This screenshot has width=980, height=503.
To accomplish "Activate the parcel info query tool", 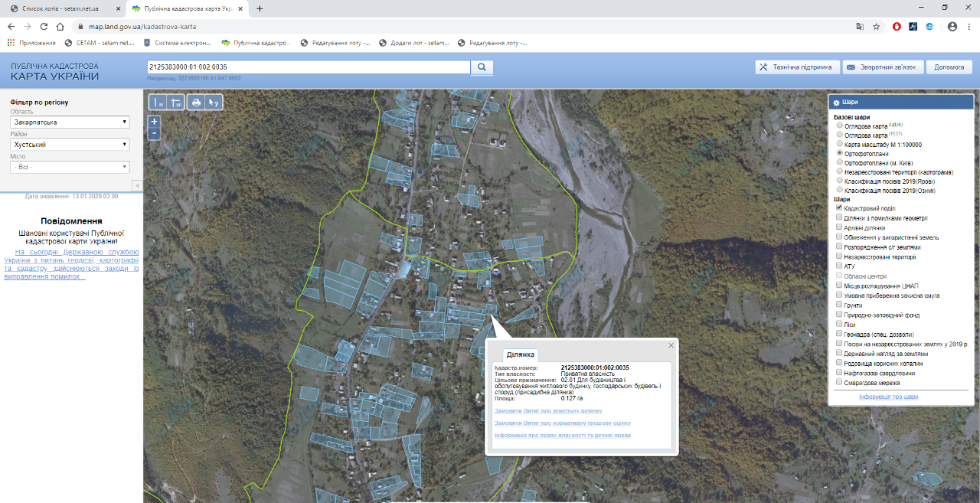I will point(214,103).
